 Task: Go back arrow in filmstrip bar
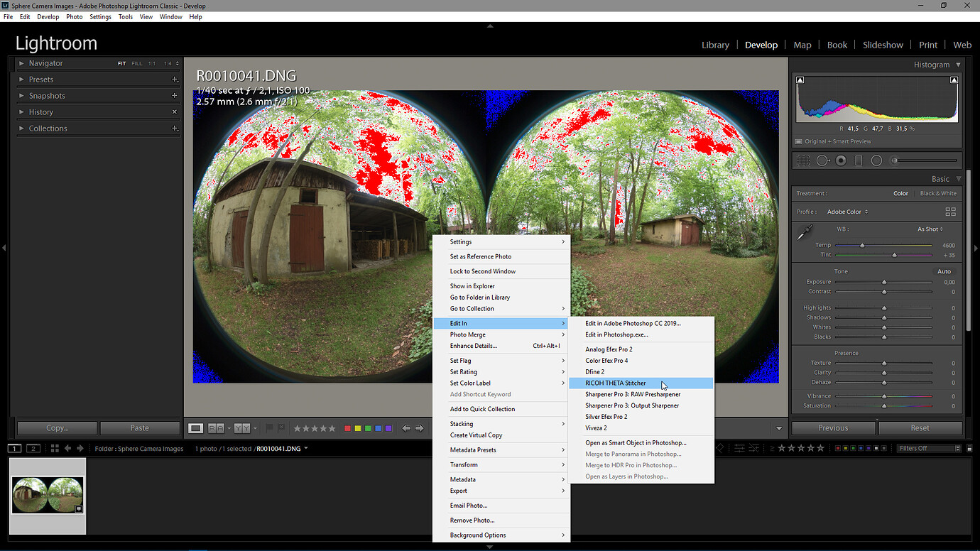[x=68, y=448]
